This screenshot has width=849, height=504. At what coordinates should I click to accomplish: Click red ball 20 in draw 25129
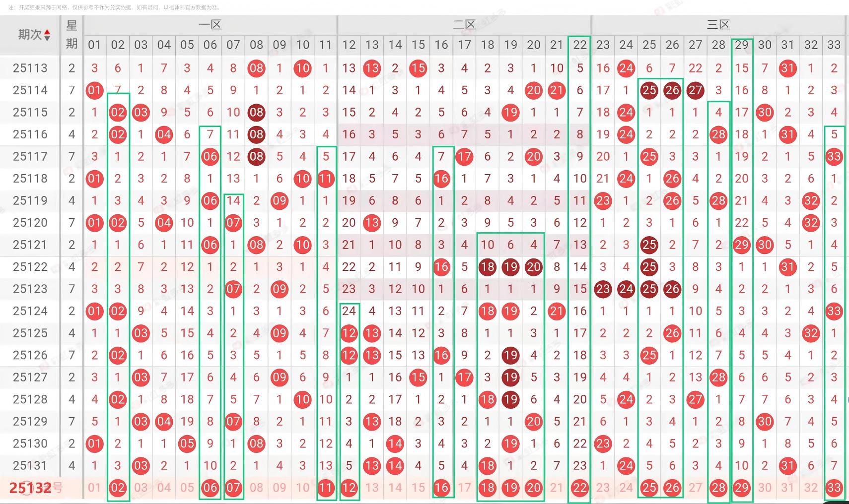pyautogui.click(x=534, y=421)
